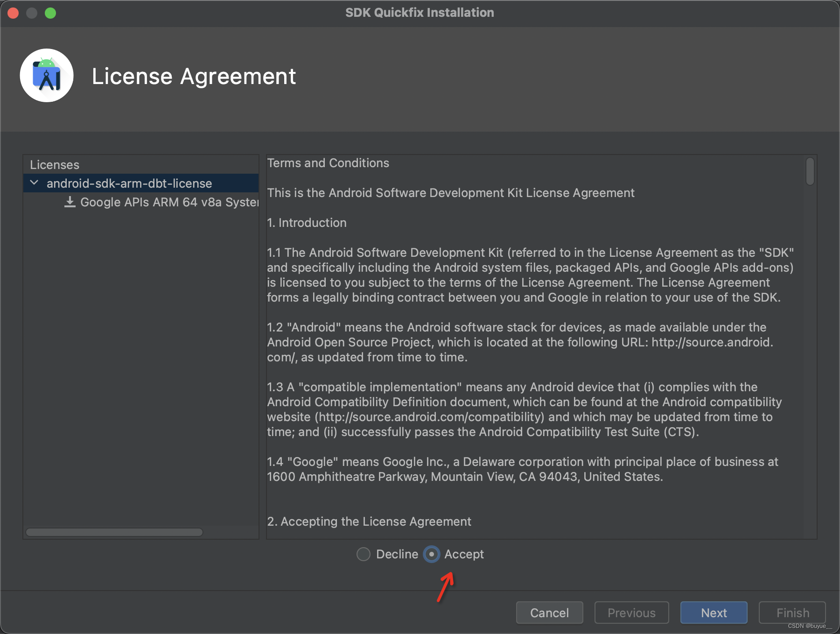Screen dimensions: 840x634
Task: Click the green zoom window button
Action: 50,13
